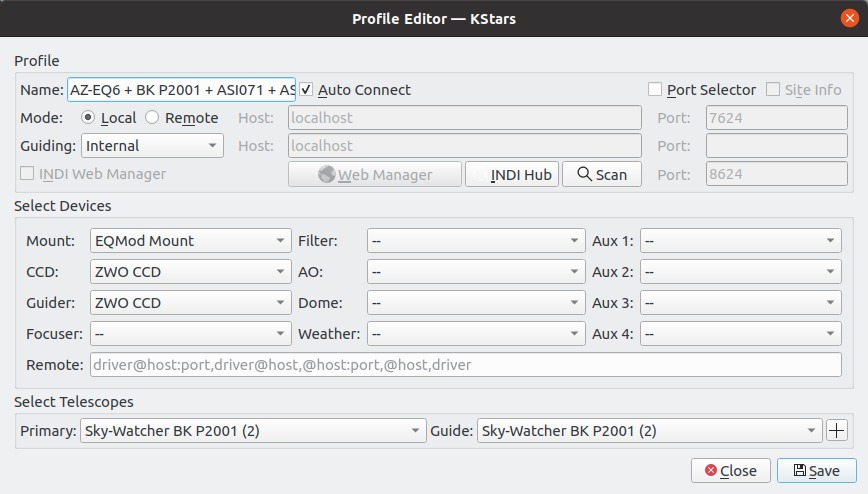868x494 pixels.
Task: Click the Port field showing 7624
Action: (777, 117)
